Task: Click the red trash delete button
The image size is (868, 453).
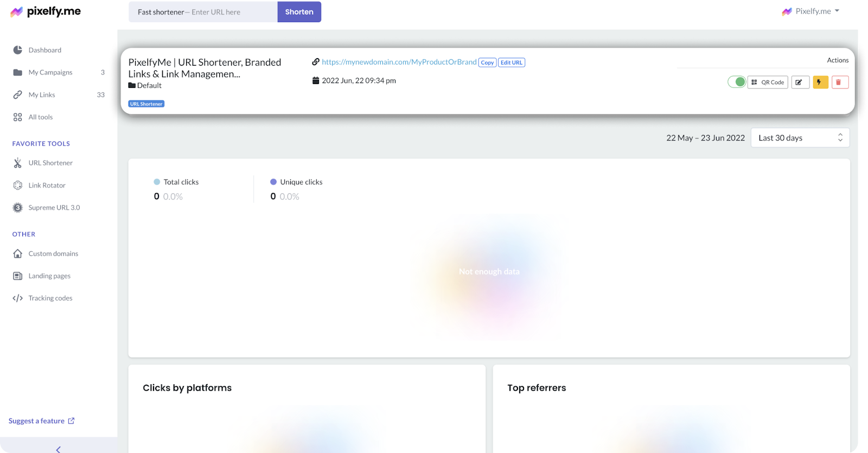Action: [x=840, y=82]
